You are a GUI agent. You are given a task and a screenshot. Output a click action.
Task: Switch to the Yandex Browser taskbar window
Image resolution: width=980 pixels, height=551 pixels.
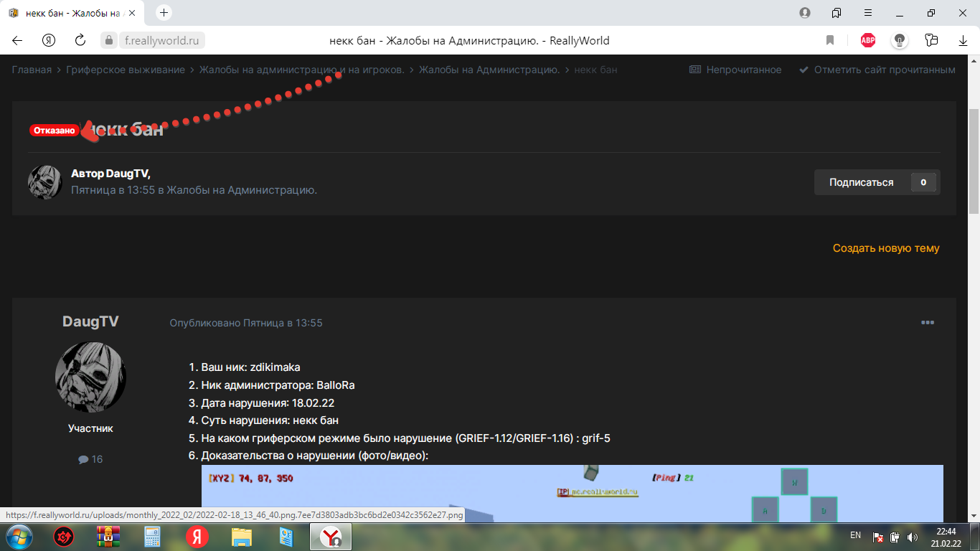331,536
